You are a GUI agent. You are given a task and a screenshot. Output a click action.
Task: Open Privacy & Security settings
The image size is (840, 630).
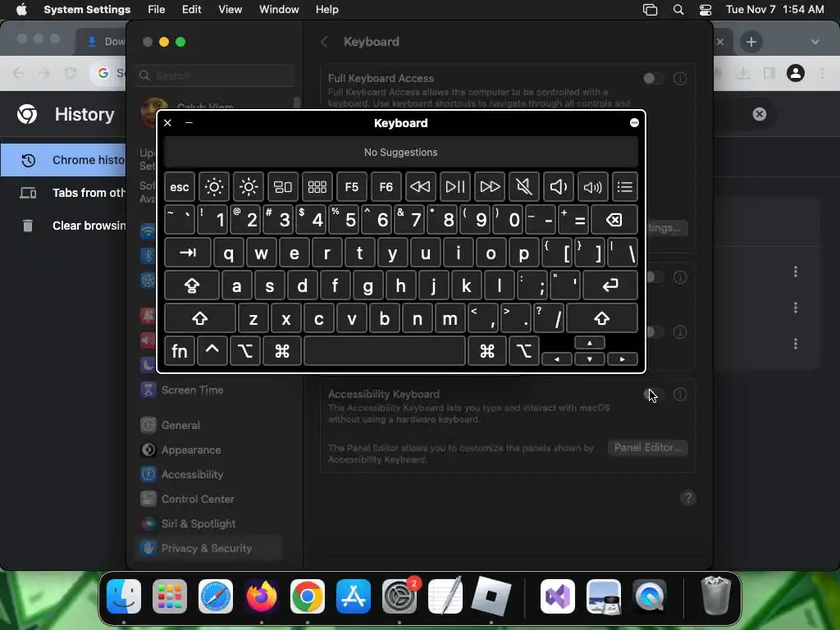[x=209, y=549]
